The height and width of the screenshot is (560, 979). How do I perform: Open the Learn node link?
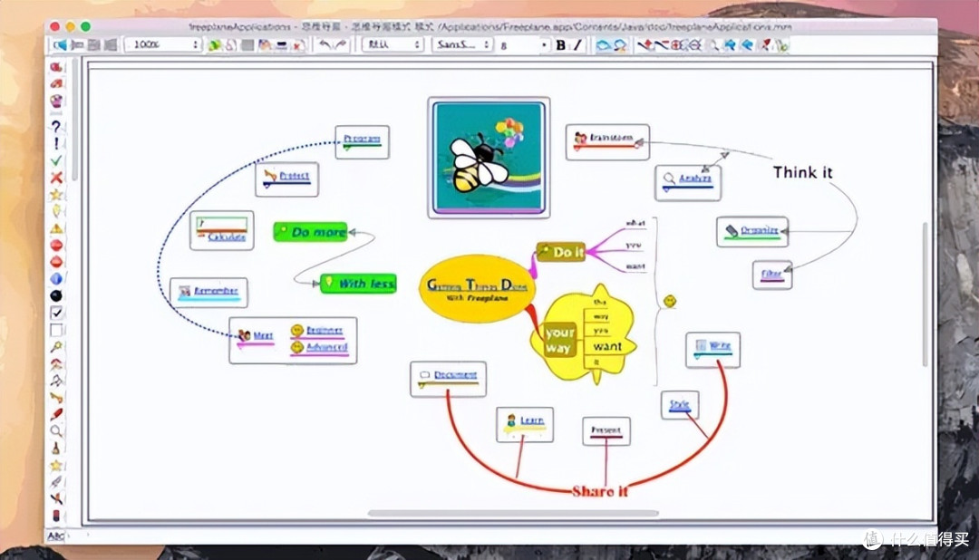pyautogui.click(x=532, y=420)
